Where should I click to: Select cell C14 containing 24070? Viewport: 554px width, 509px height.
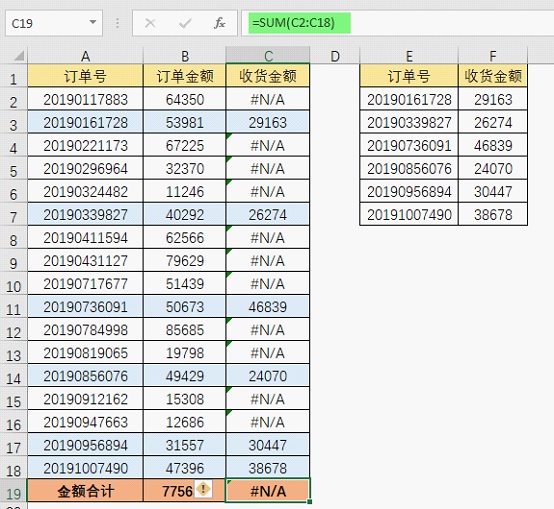click(268, 376)
